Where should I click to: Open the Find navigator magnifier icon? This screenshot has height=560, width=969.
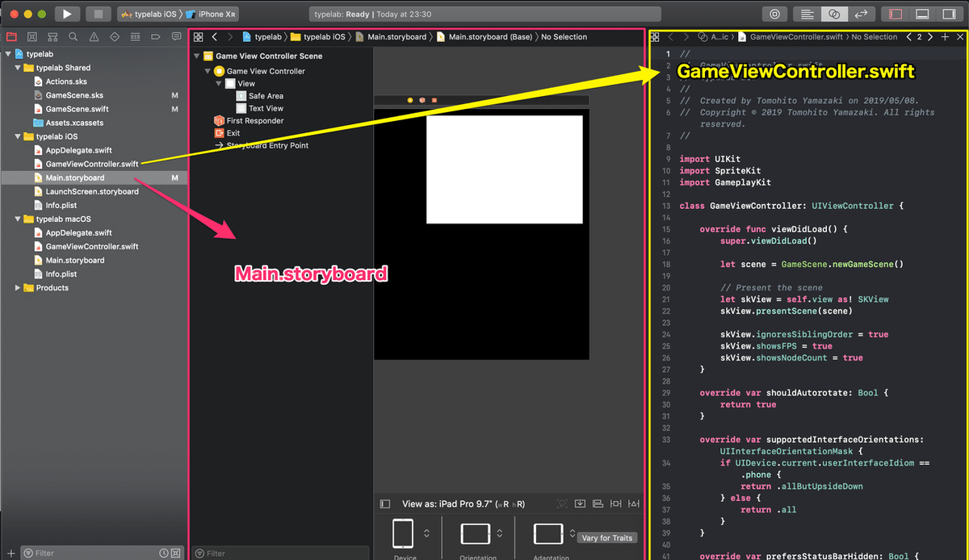pyautogui.click(x=73, y=36)
